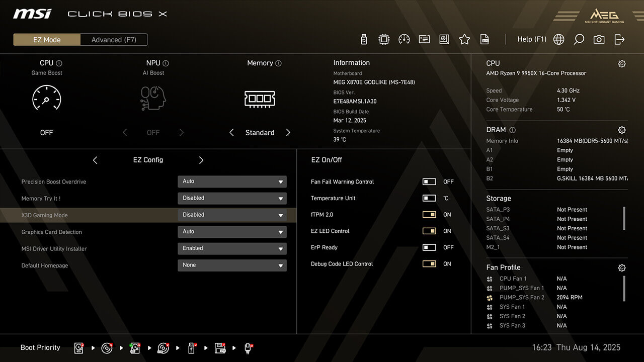Enable the ErP Ready switch
Screen dimensions: 644x362
click(429, 247)
